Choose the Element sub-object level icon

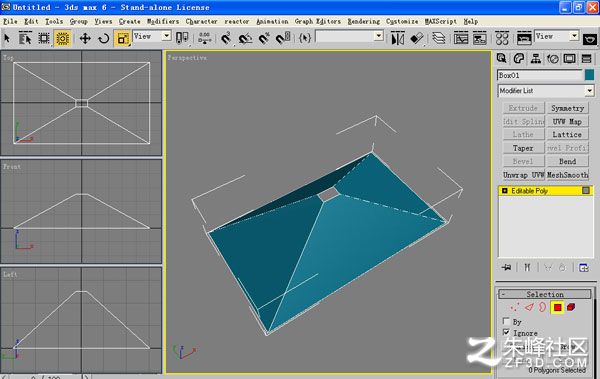(x=571, y=307)
